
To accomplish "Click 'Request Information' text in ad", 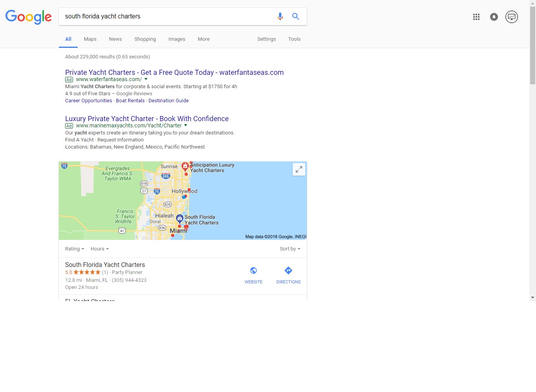I will 120,140.
